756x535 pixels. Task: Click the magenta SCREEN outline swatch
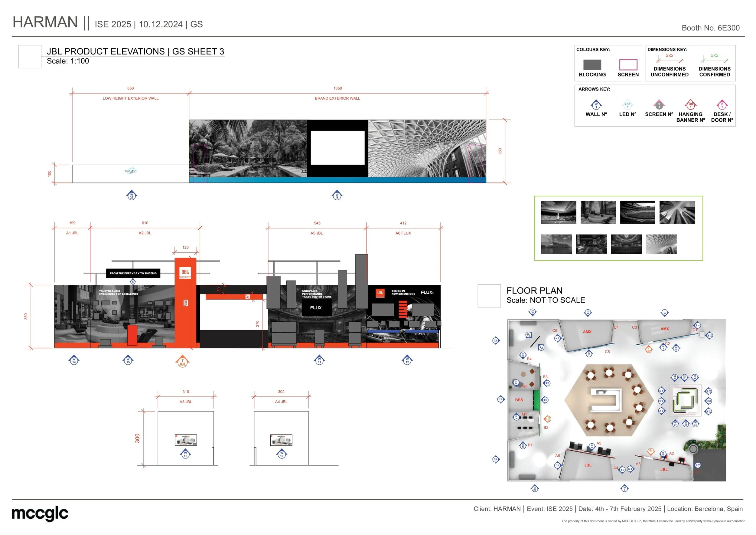(628, 64)
